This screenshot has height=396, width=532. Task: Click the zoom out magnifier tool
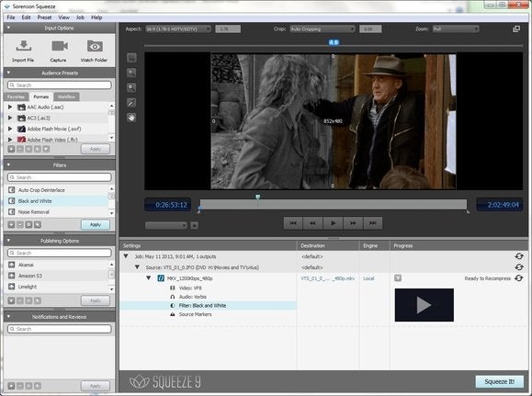pos(131,87)
